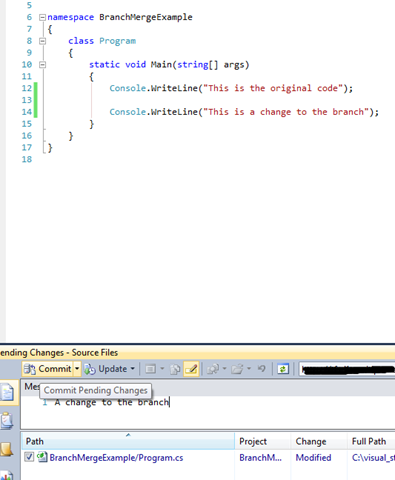Click the green refresh icon in toolbar

tap(283, 369)
